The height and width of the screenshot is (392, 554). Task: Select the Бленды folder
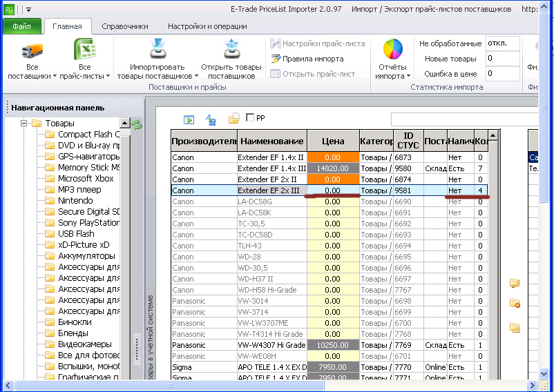(x=67, y=333)
